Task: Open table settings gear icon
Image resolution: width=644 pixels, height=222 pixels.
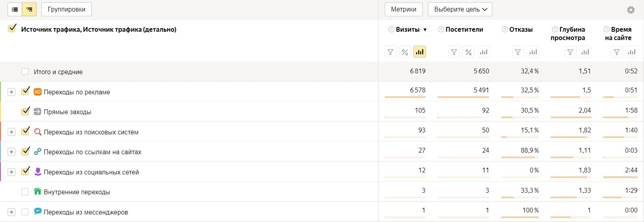Action: (x=631, y=10)
